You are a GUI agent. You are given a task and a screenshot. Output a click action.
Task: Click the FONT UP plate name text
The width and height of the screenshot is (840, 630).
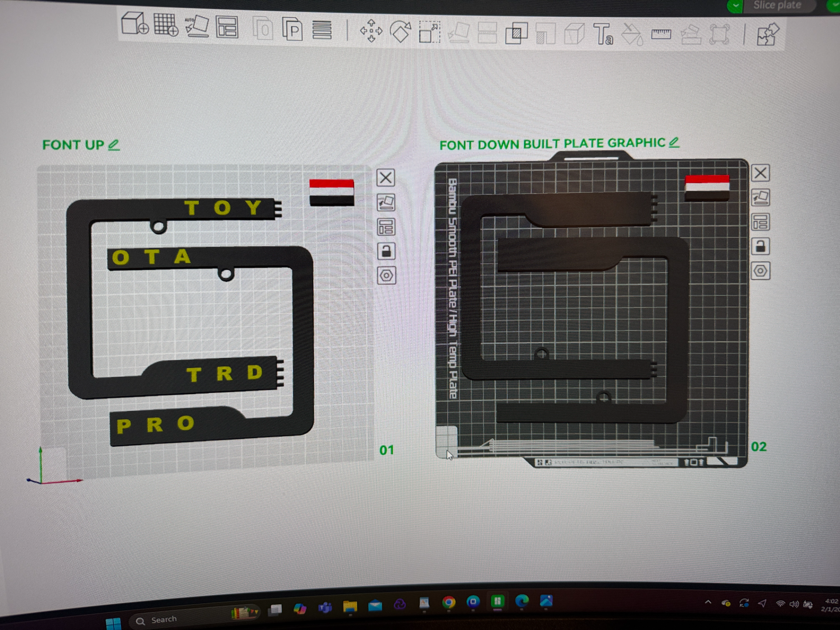coord(73,145)
